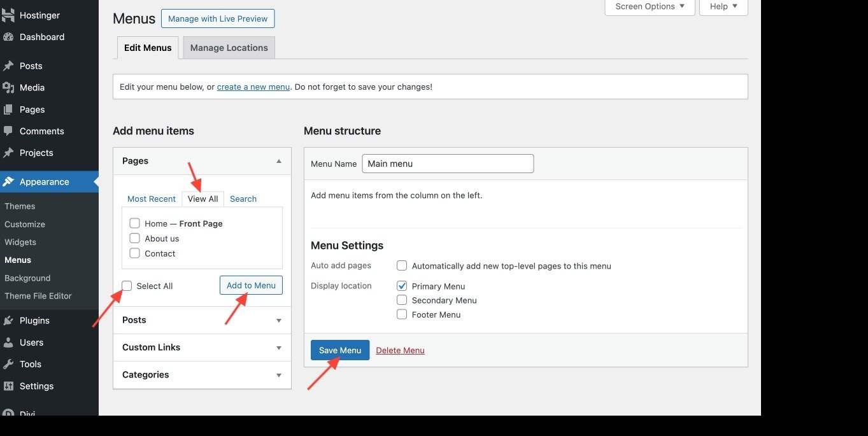Click the create a new menu link
This screenshot has width=868, height=436.
click(253, 87)
